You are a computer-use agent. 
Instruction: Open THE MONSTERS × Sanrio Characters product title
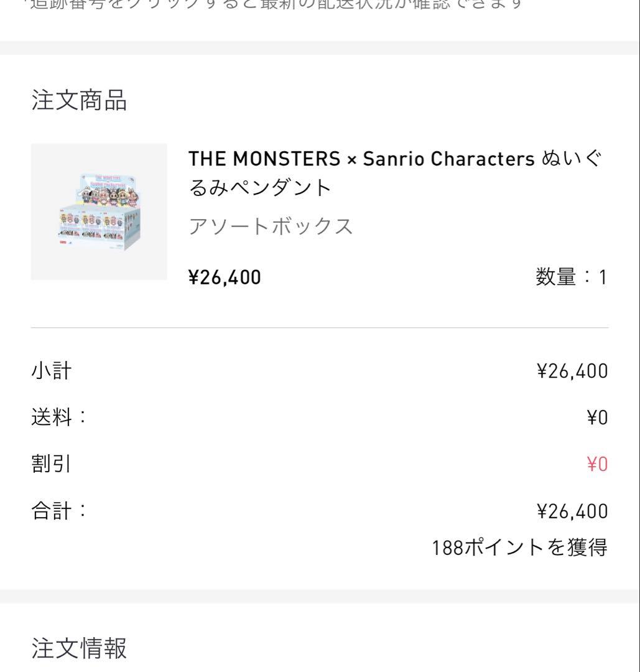[395, 173]
